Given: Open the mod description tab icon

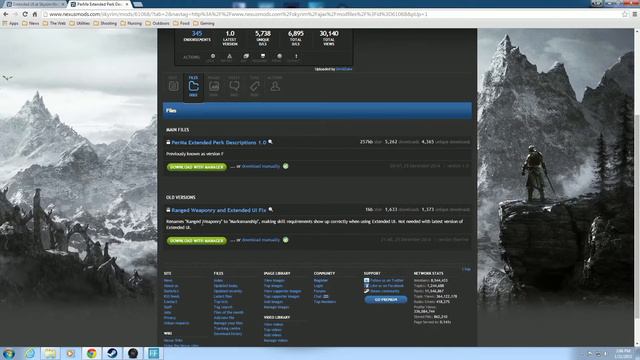Looking at the screenshot, I should tap(173, 86).
